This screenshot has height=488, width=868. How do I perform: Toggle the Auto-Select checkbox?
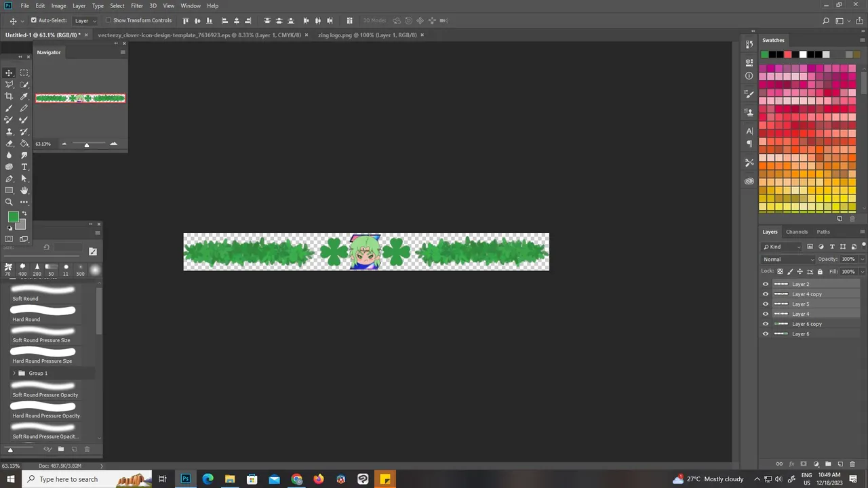(33, 20)
